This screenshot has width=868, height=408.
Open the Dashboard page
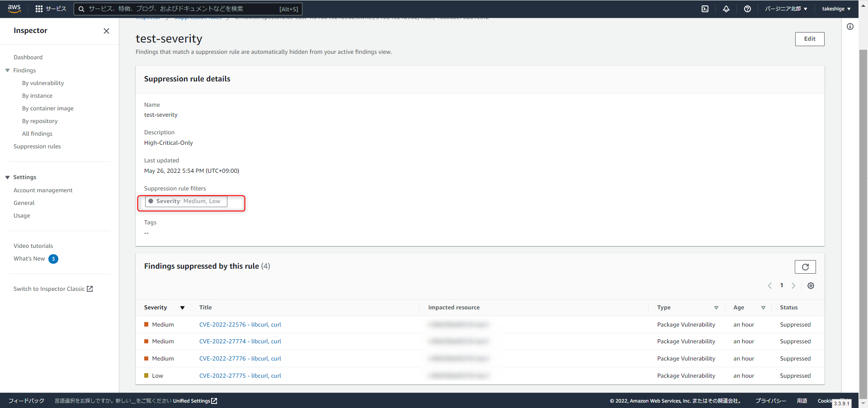click(x=28, y=57)
